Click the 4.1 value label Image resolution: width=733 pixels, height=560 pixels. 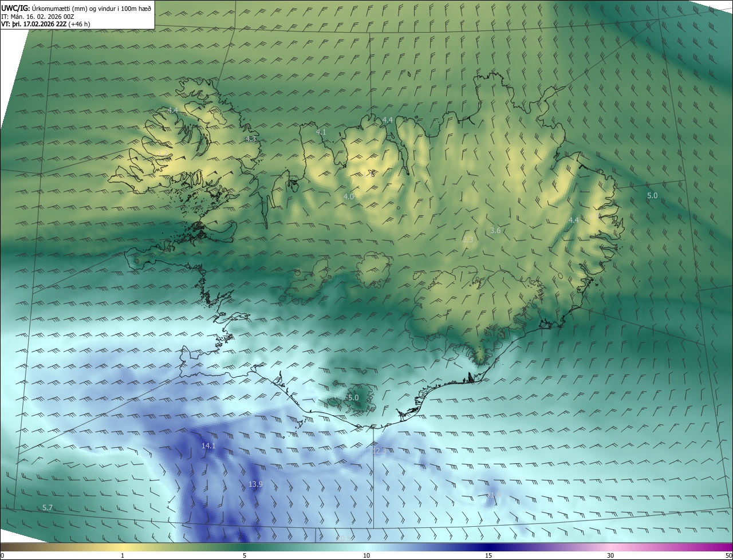(321, 132)
